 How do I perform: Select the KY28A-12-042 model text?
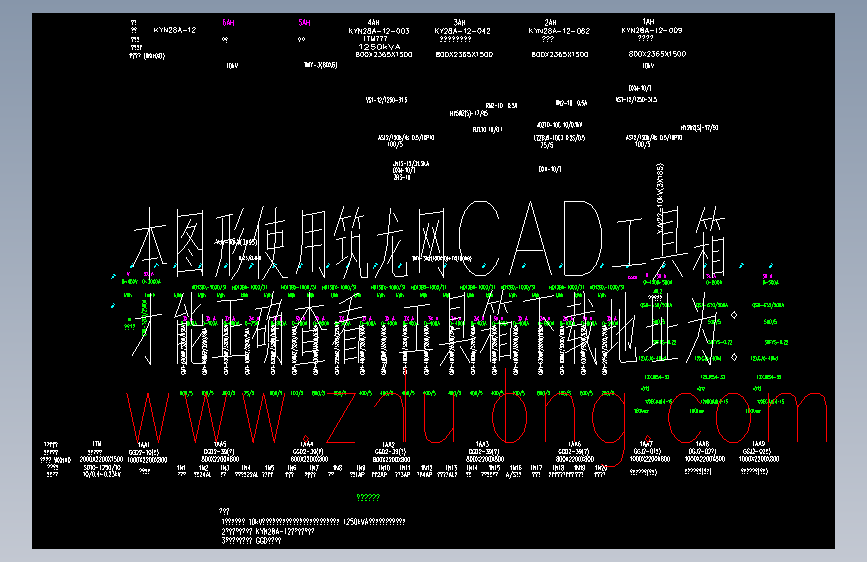coord(462,31)
